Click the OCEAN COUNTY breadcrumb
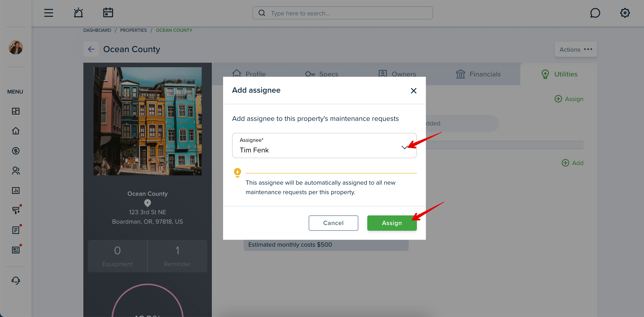This screenshot has height=317, width=644. click(174, 30)
